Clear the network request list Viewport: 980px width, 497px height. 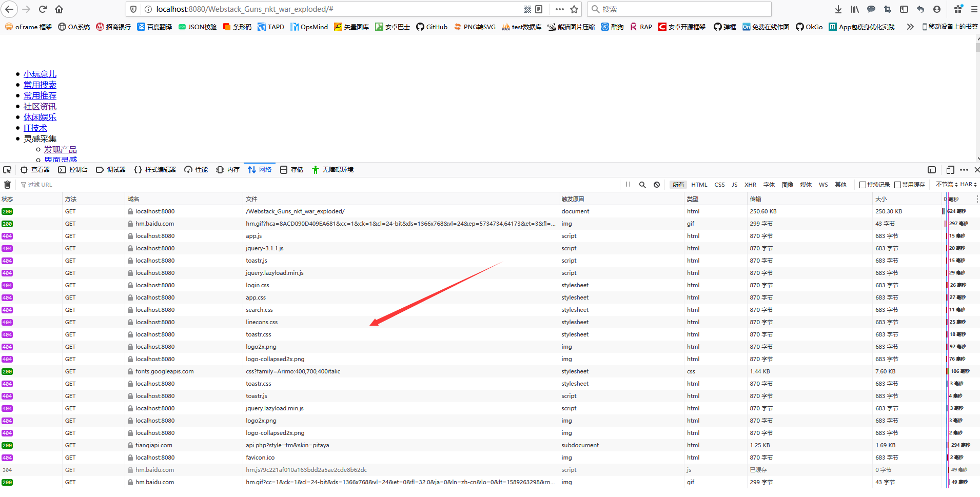point(7,184)
